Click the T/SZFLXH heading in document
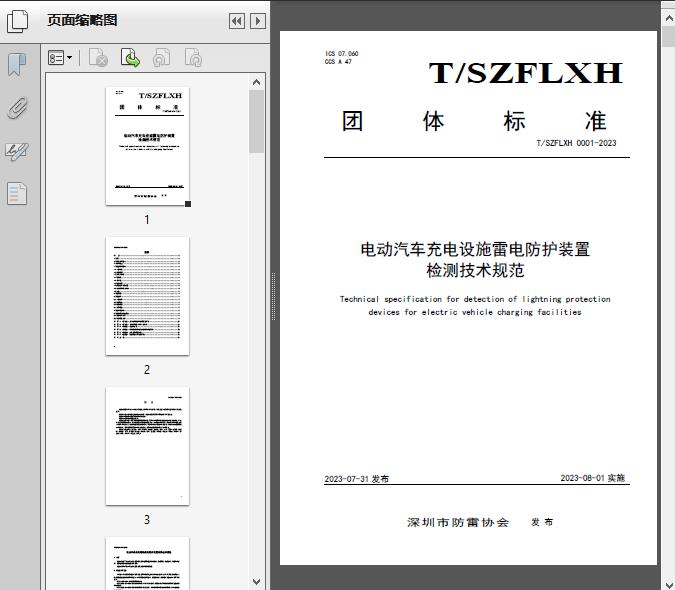675x590 pixels. click(x=526, y=73)
